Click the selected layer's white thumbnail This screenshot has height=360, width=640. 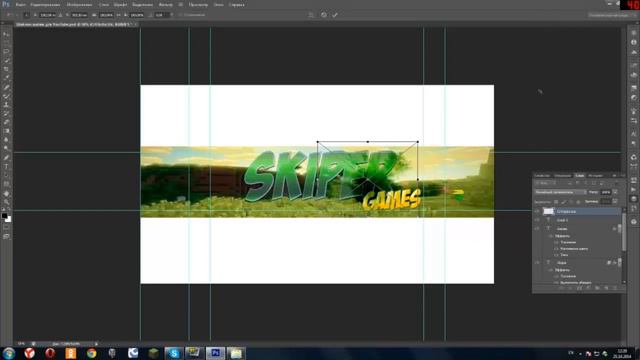click(x=548, y=211)
